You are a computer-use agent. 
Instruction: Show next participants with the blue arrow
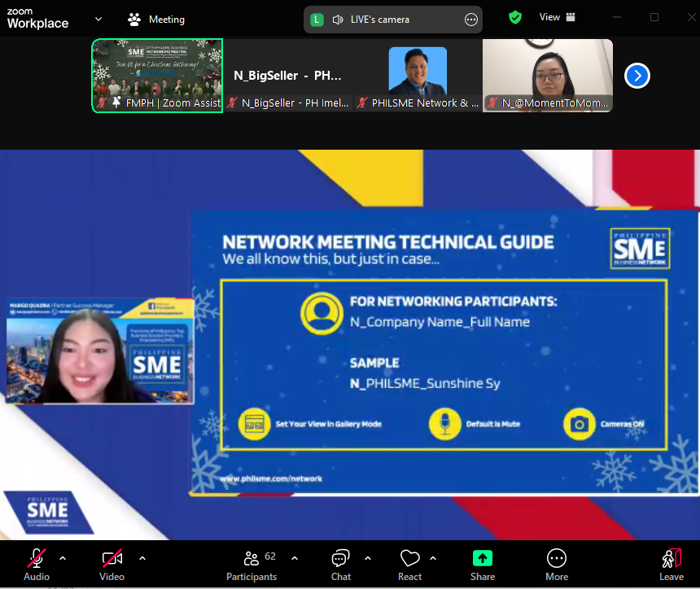(637, 76)
